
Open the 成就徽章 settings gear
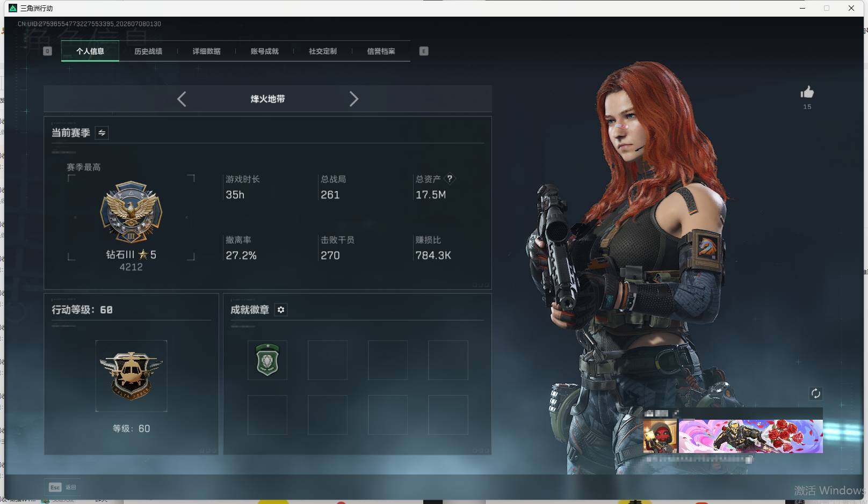[x=281, y=310]
